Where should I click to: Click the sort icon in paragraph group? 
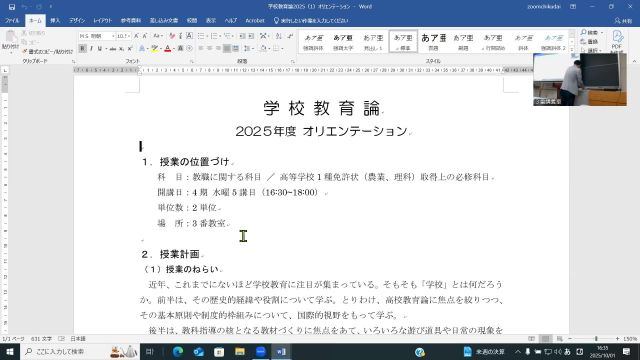[x=278, y=36]
